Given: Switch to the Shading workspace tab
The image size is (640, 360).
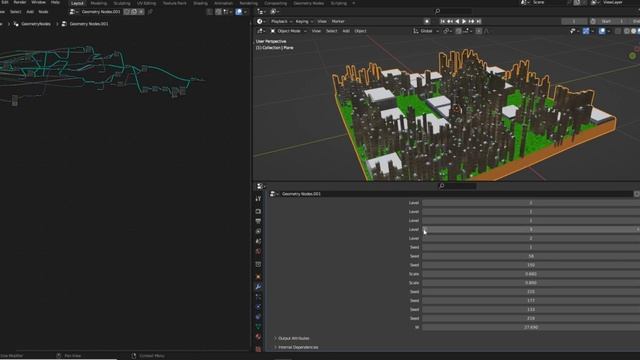Looking at the screenshot, I should [200, 3].
